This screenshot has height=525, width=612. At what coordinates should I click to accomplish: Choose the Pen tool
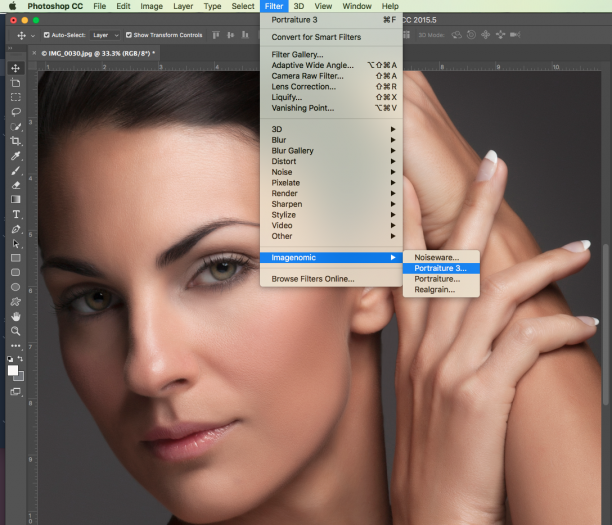click(16, 229)
